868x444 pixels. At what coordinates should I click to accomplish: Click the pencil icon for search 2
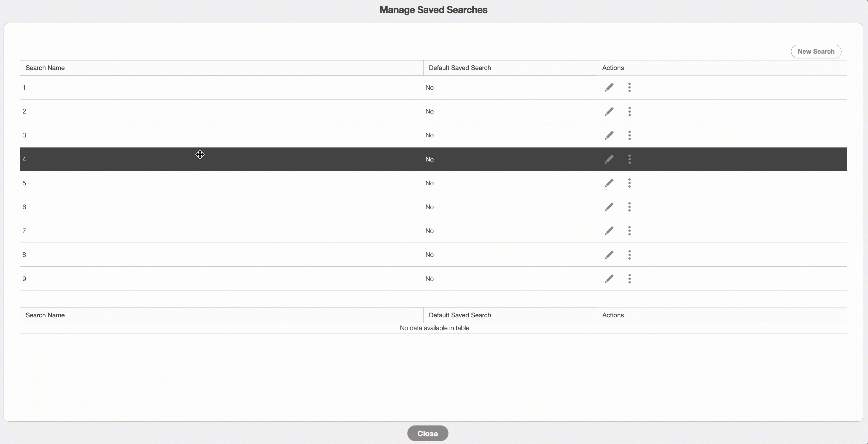[x=609, y=111]
